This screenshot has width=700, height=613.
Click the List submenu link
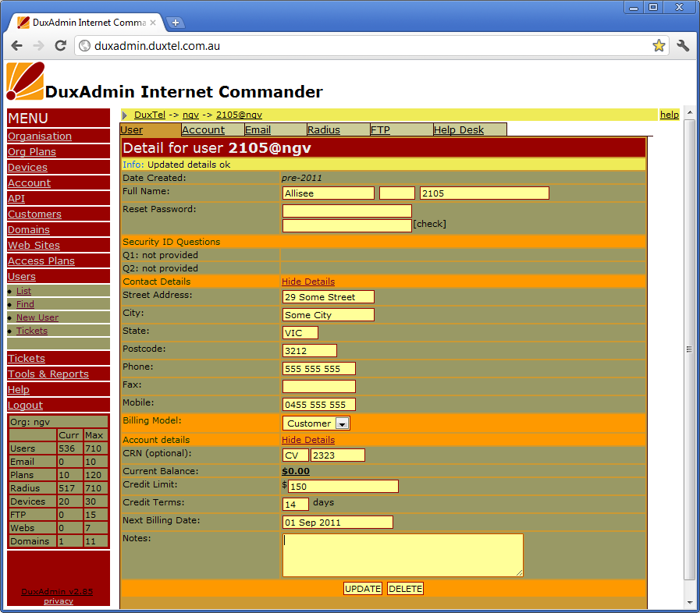[x=23, y=291]
